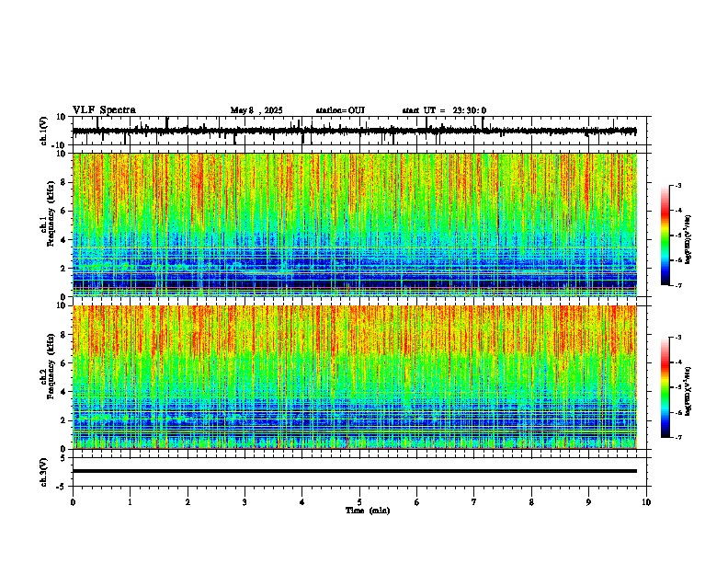Click the "-7" tick on the ch.2 colorbar

[x=678, y=438]
